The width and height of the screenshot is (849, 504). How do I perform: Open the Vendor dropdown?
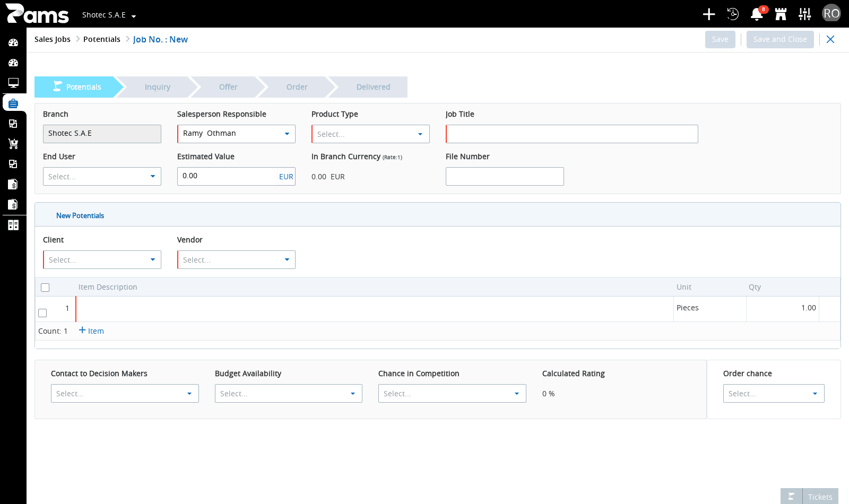pyautogui.click(x=236, y=259)
